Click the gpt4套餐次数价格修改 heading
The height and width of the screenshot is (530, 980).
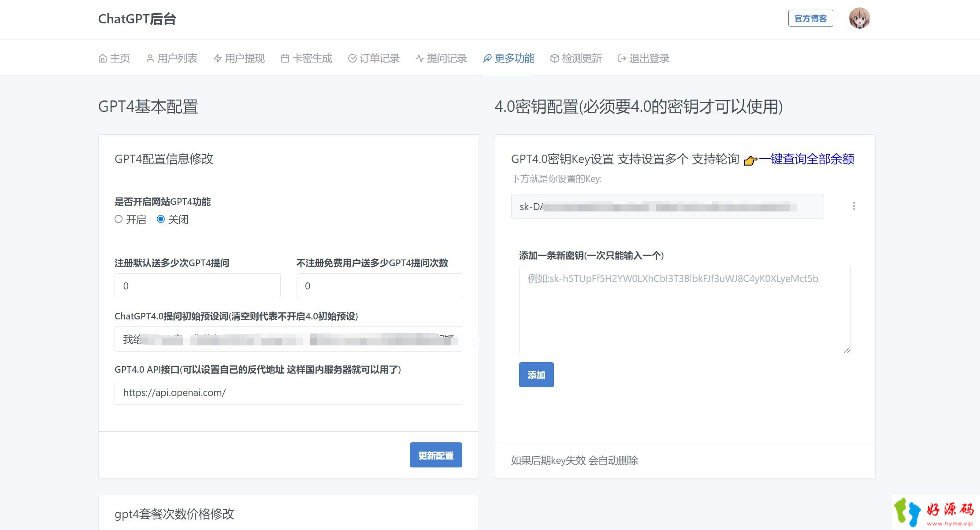[x=174, y=514]
